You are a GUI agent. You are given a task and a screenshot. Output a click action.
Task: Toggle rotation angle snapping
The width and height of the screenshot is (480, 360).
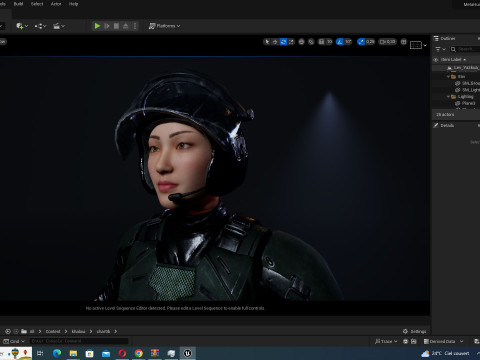(x=340, y=42)
